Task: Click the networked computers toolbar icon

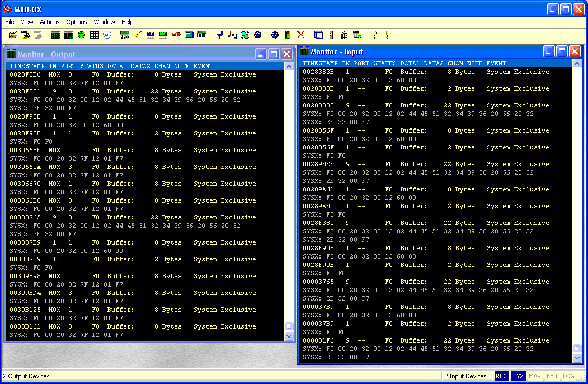Action: (x=357, y=35)
